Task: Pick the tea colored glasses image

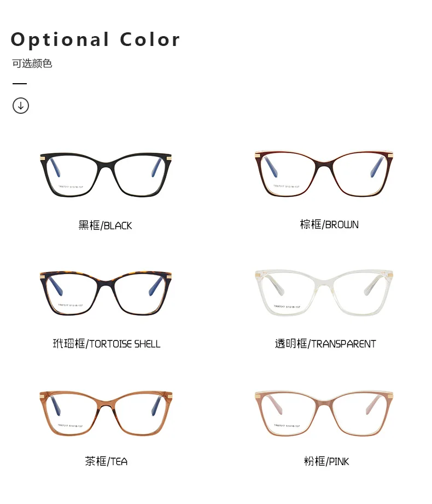Action: tap(106, 413)
